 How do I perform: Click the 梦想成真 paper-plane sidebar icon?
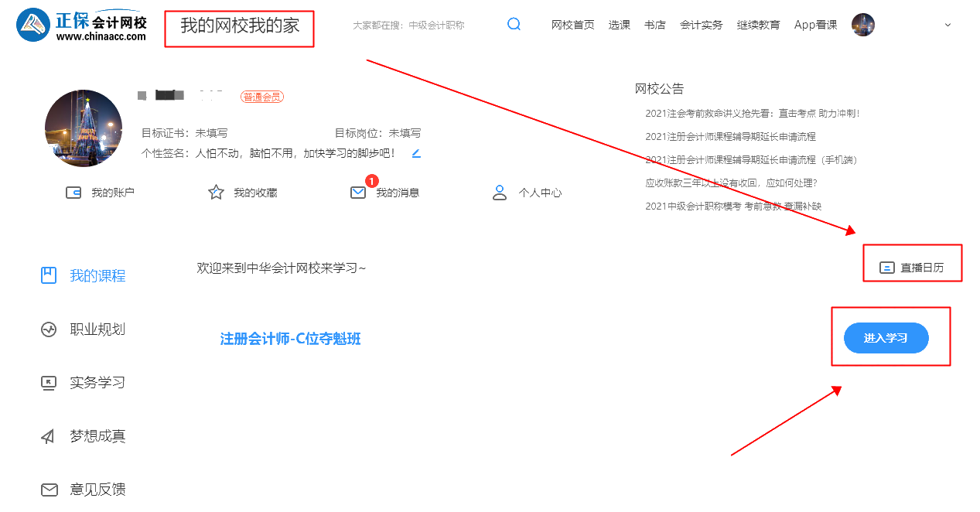pos(46,435)
